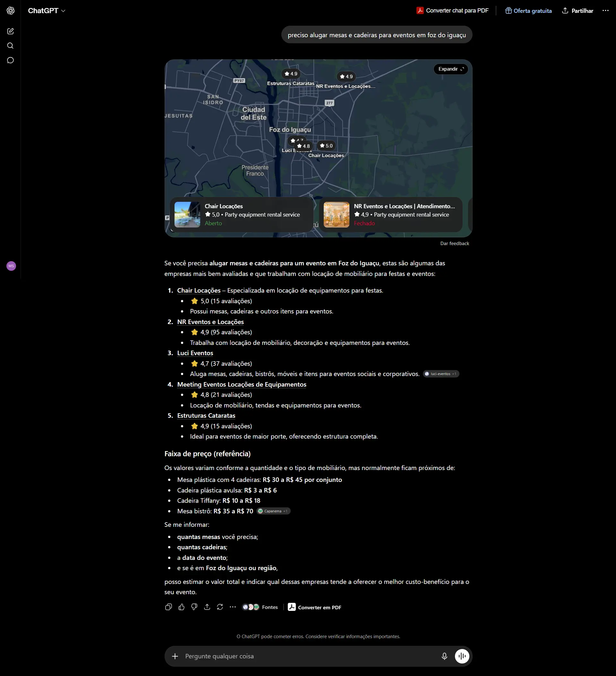Click the new chat pencil icon

tap(10, 31)
